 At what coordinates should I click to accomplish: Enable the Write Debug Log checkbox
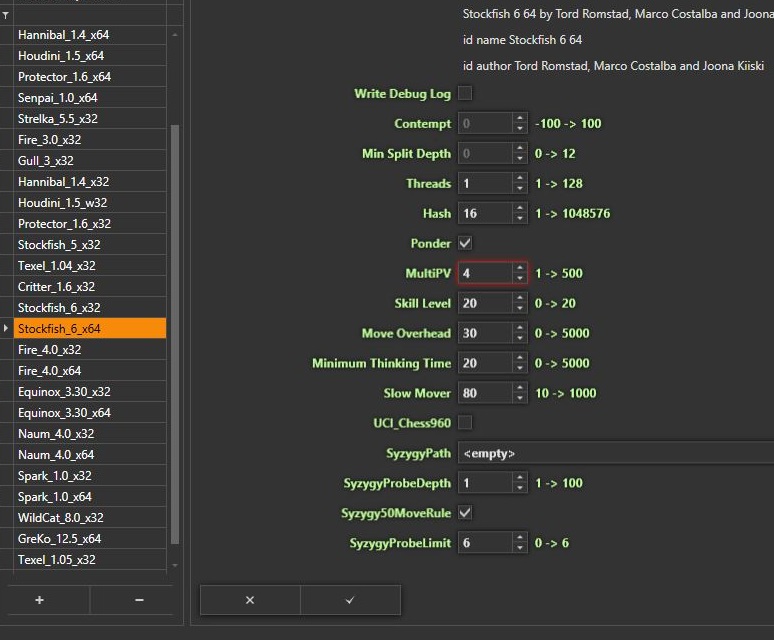(x=465, y=93)
